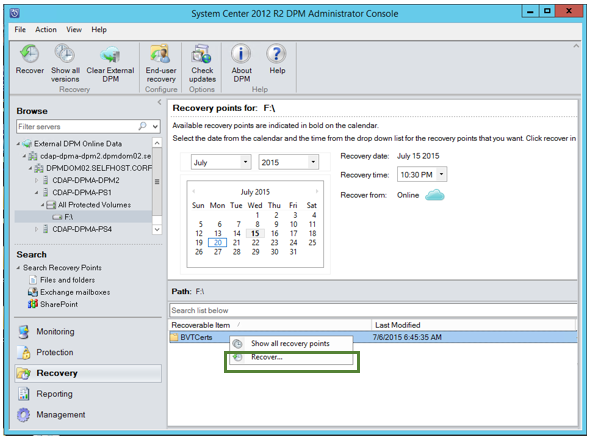Image resolution: width=589 pixels, height=436 pixels.
Task: Click Clear External DPM icon
Action: [x=110, y=55]
